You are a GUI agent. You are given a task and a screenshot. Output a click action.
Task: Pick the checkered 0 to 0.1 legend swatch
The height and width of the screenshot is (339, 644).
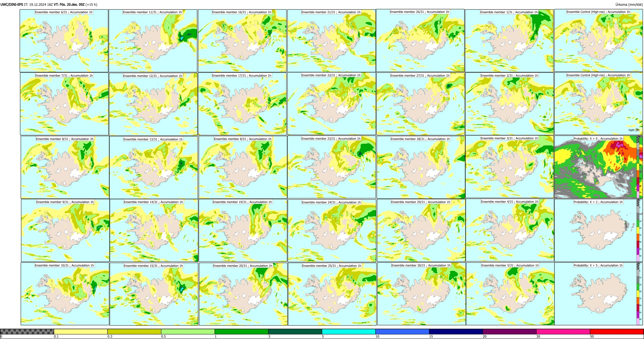point(27,332)
